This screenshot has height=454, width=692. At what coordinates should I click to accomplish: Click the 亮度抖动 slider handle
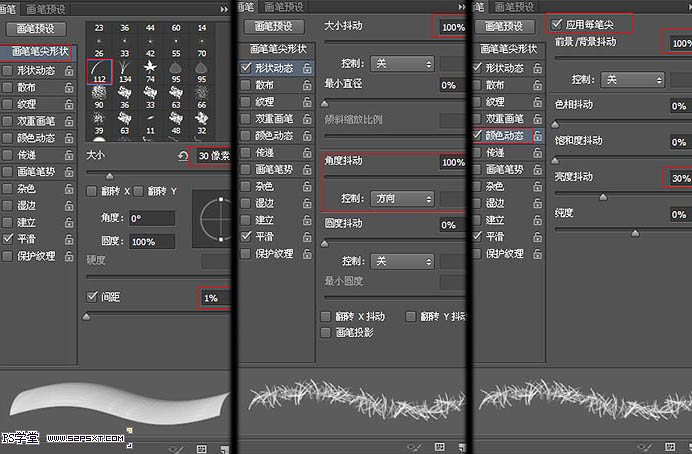(x=602, y=197)
